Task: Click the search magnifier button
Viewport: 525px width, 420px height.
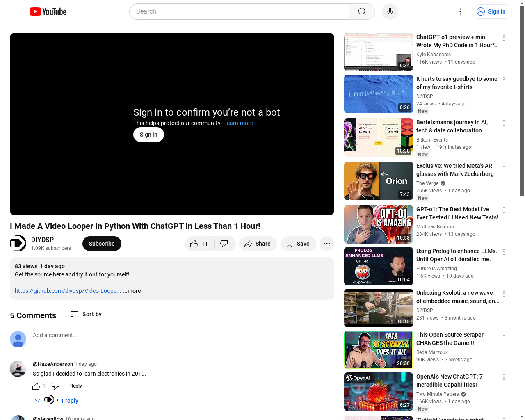Action: tap(362, 11)
